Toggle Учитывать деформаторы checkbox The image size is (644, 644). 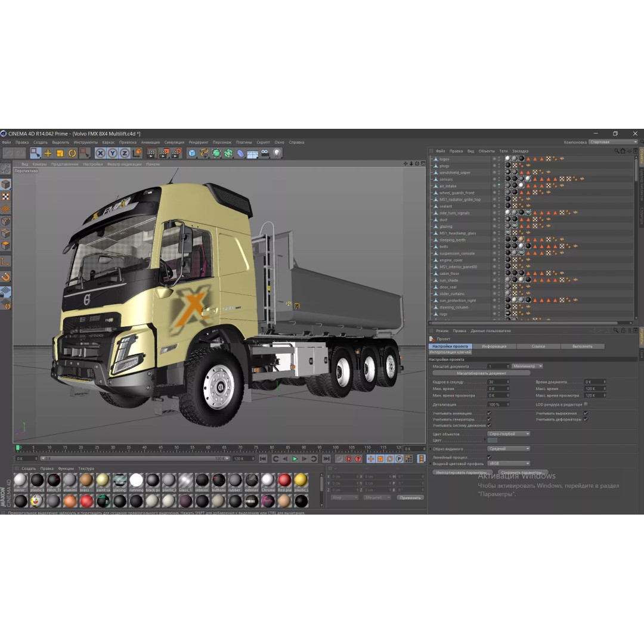pyautogui.click(x=586, y=419)
